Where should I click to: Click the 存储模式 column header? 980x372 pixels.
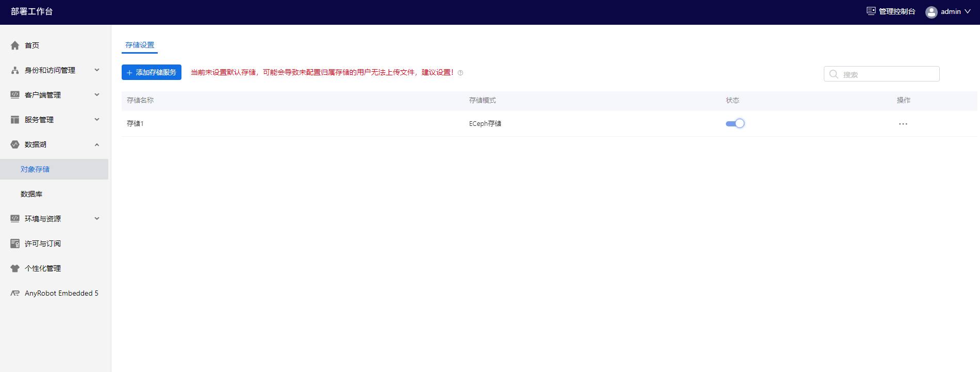click(x=483, y=100)
